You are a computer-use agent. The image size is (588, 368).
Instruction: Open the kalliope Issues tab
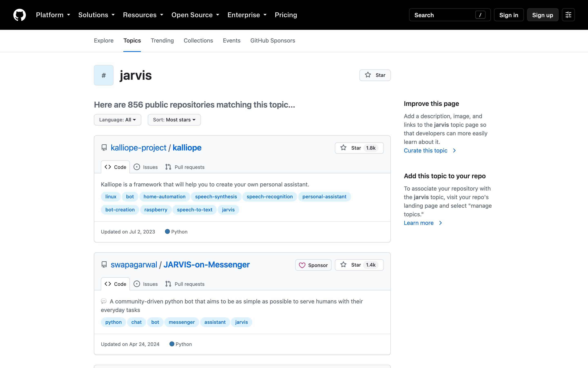(x=146, y=167)
